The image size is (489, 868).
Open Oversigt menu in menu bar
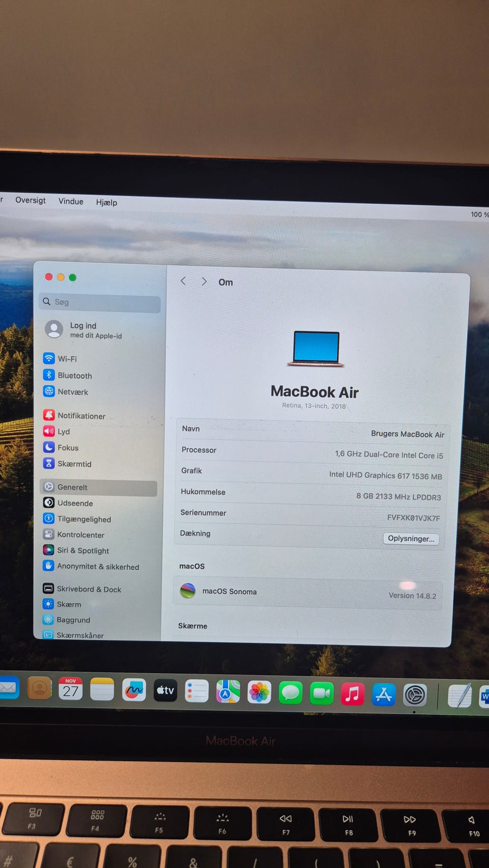31,200
